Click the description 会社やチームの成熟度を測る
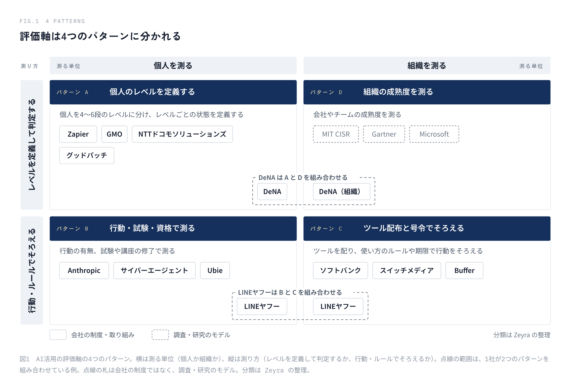 357,114
